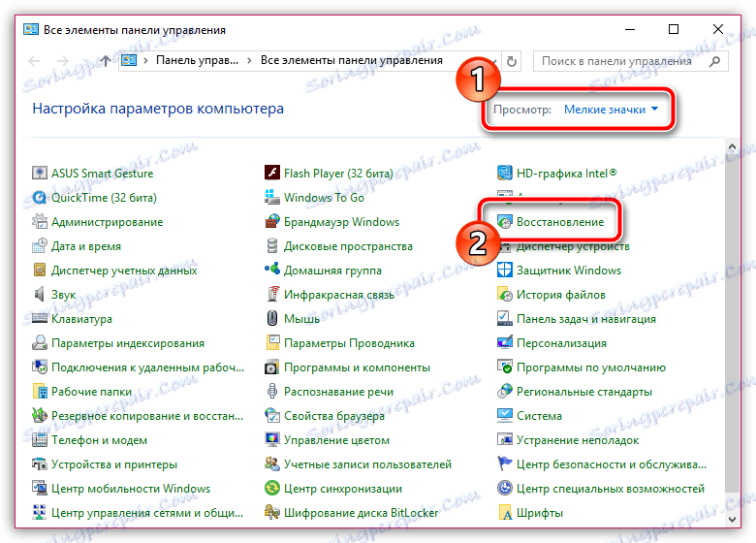Viewport: 756px width, 543px height.
Task: Click the Звук speaker icon
Action: coord(39,294)
